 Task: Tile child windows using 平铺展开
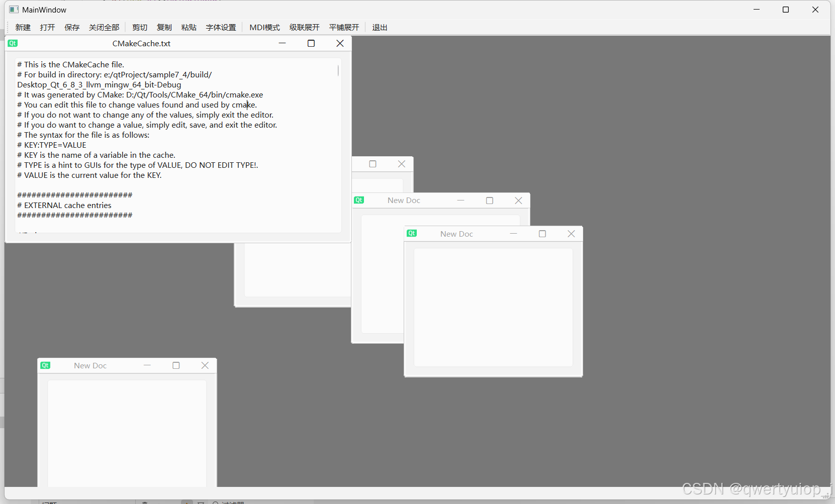(344, 28)
